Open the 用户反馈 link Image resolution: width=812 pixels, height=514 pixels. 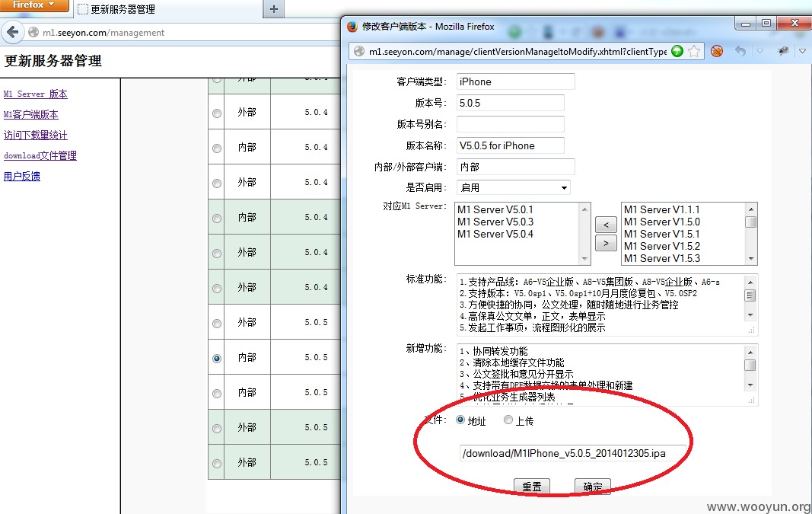(22, 176)
